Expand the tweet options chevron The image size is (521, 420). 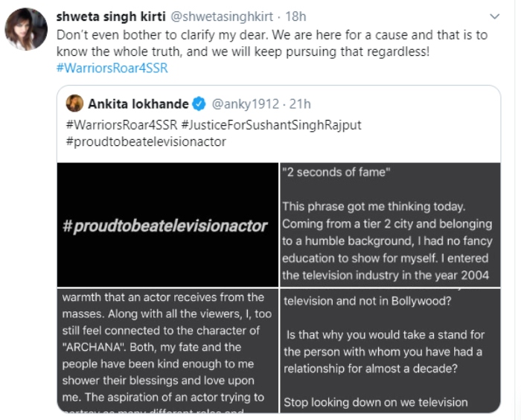(x=494, y=16)
